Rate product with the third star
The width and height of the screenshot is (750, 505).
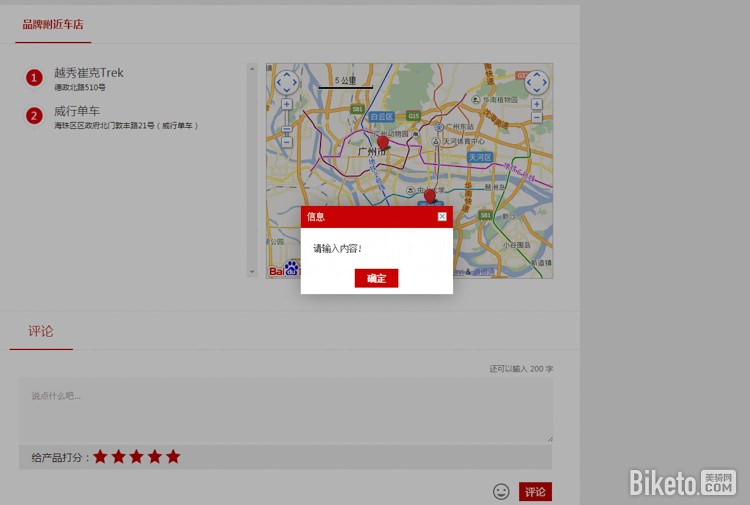tap(136, 457)
